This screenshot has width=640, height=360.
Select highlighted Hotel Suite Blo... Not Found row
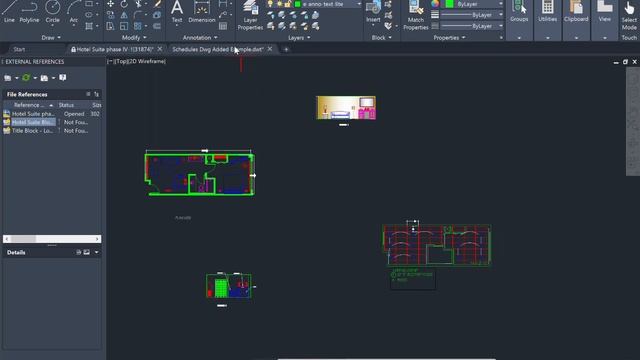[52, 122]
